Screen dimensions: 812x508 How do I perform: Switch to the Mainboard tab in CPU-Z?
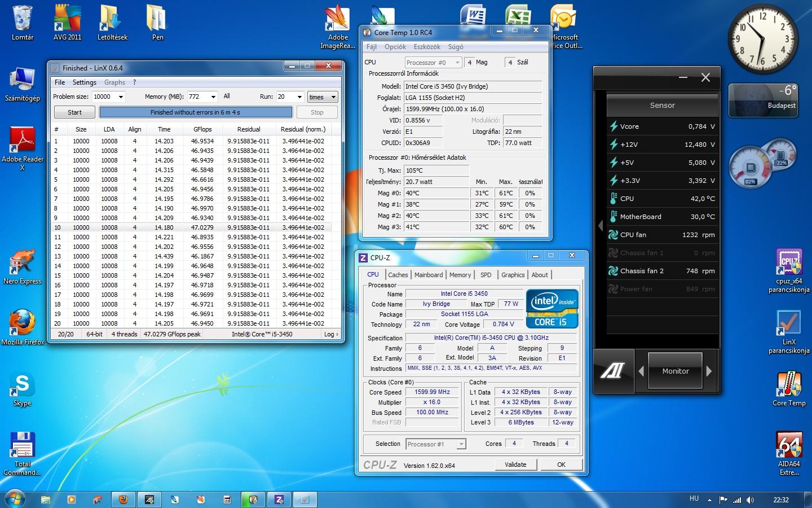[429, 275]
